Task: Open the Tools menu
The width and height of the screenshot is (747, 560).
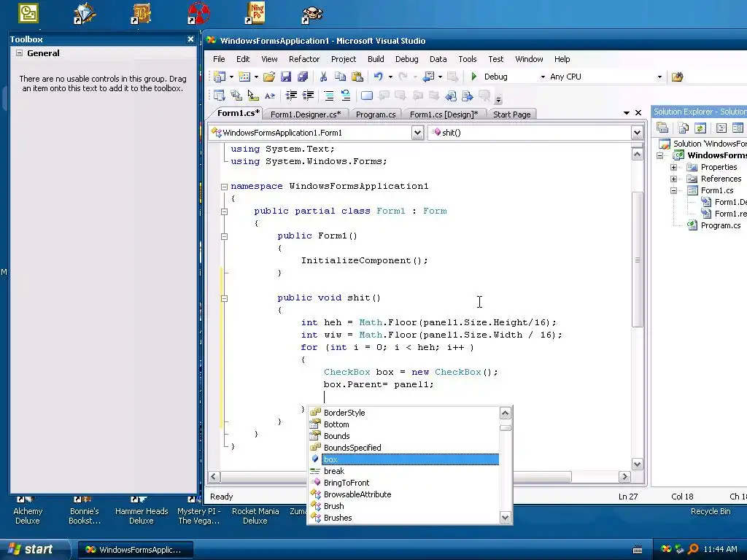Action: [468, 59]
